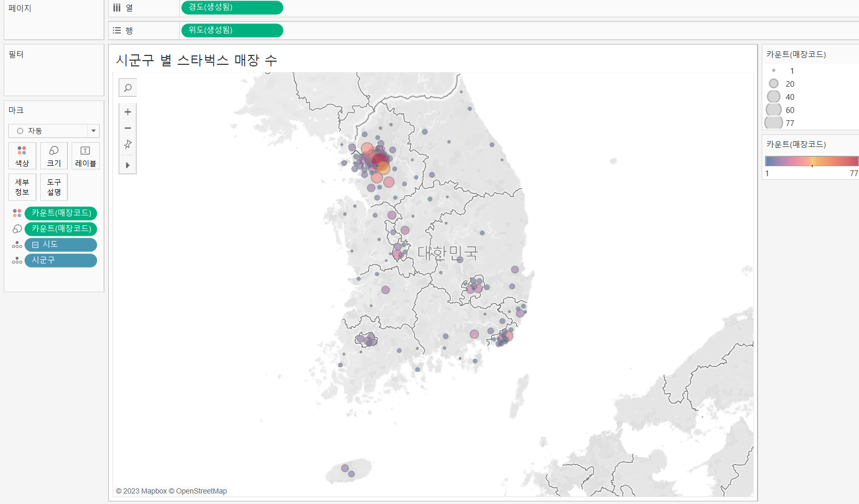Open the 레이블 label card
859x504 pixels.
pos(86,156)
